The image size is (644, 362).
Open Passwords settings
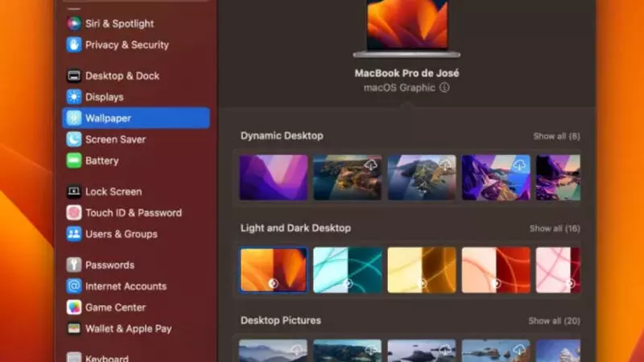(x=109, y=265)
